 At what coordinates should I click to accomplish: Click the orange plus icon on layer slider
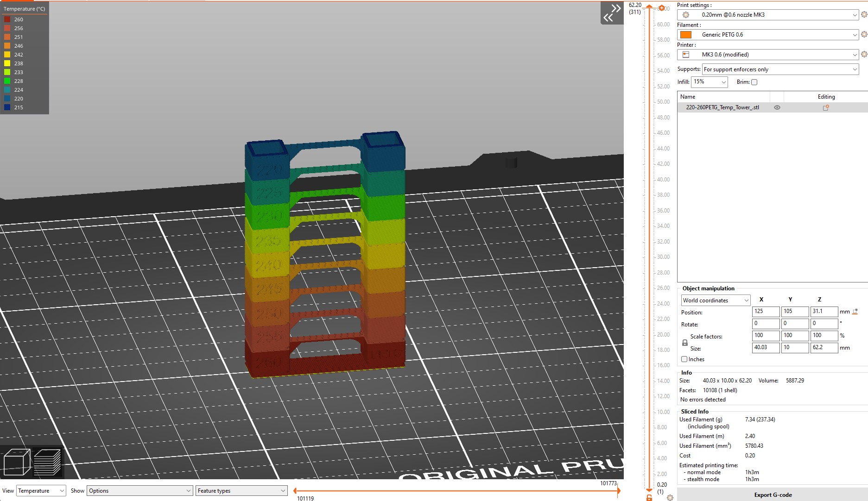[661, 7]
